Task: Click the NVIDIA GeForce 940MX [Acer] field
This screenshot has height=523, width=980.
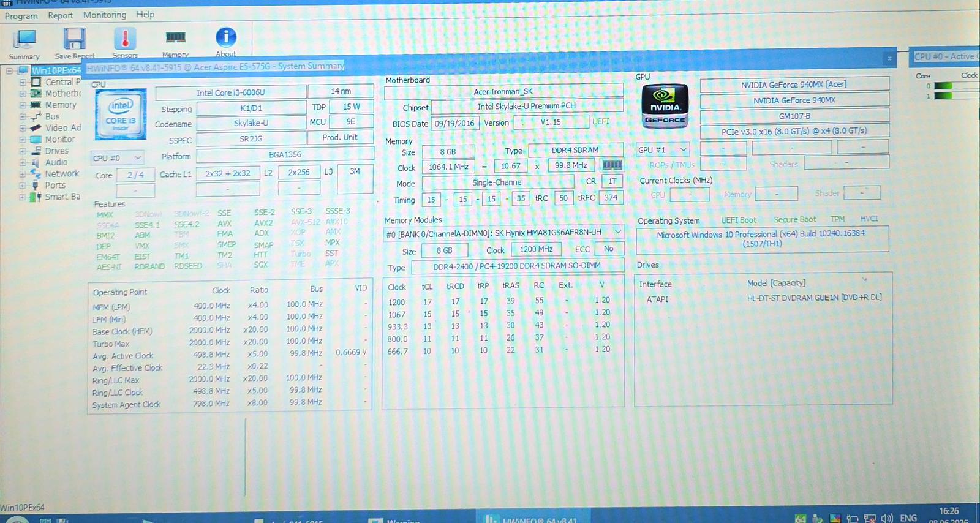Action: pyautogui.click(x=794, y=85)
